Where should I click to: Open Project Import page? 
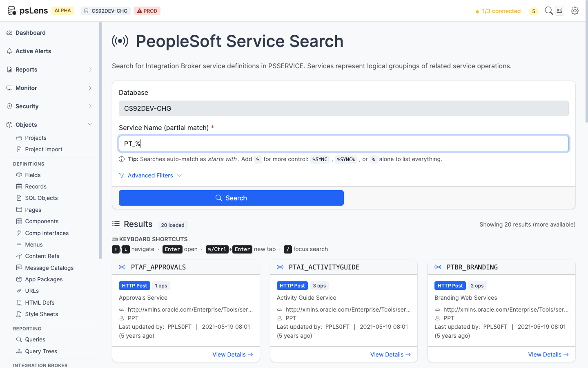pos(44,149)
